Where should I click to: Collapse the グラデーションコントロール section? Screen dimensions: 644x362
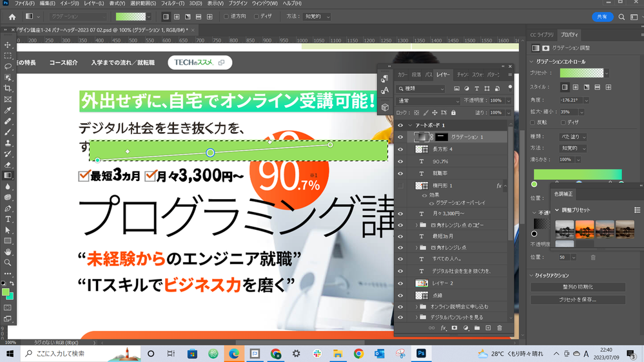(531, 62)
